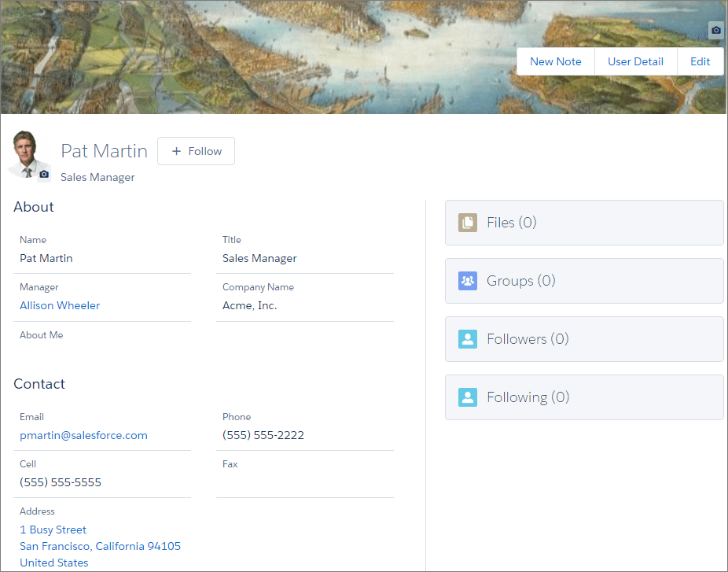Click the About section heading
This screenshot has width=728, height=572.
pos(34,207)
